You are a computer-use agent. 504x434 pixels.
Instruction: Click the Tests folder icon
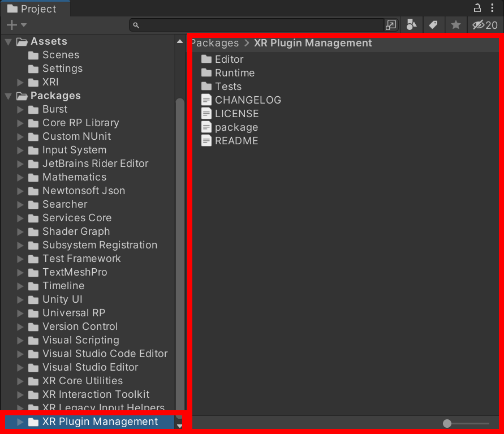click(x=206, y=86)
